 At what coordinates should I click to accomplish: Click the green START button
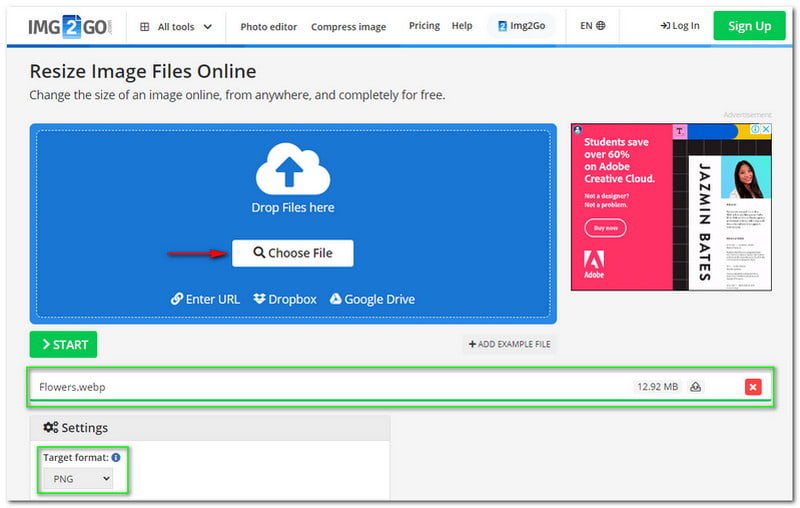63,344
